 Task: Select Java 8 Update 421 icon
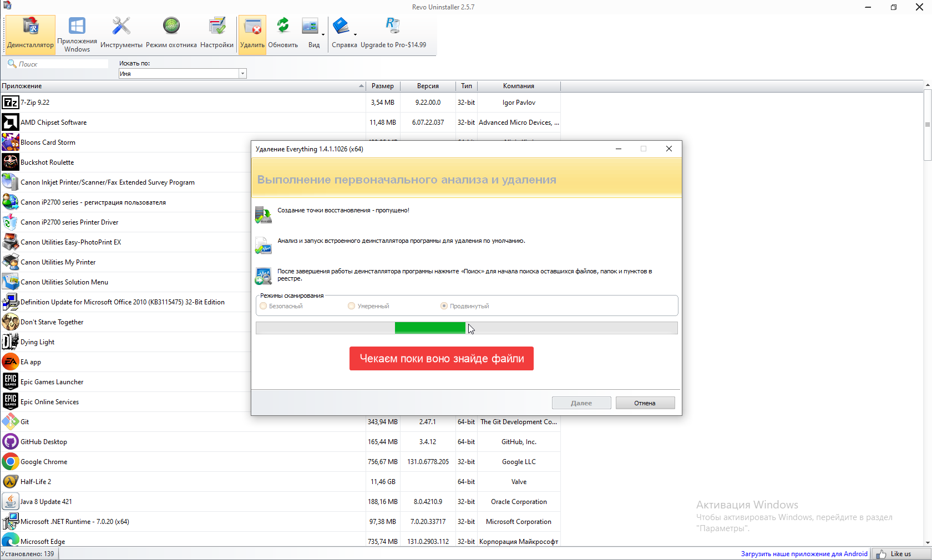[10, 502]
